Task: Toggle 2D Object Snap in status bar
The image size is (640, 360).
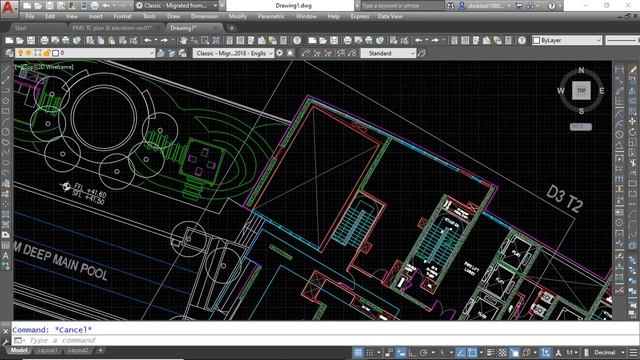Action: pos(472,352)
